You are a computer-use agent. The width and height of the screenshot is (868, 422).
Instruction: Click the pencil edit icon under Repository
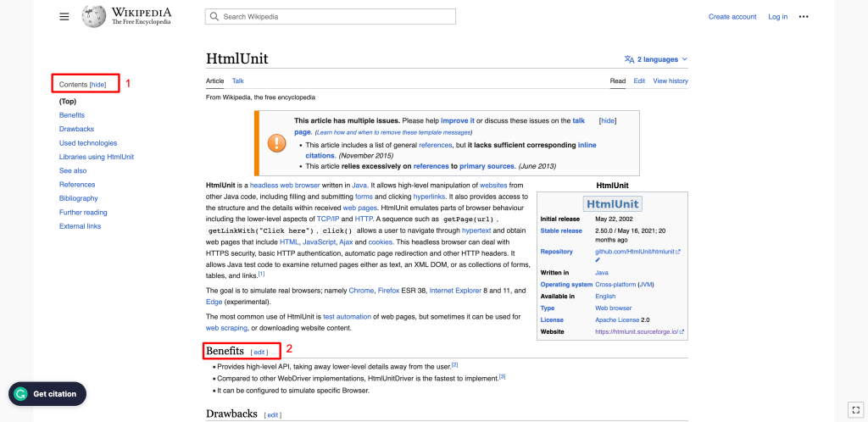click(598, 260)
